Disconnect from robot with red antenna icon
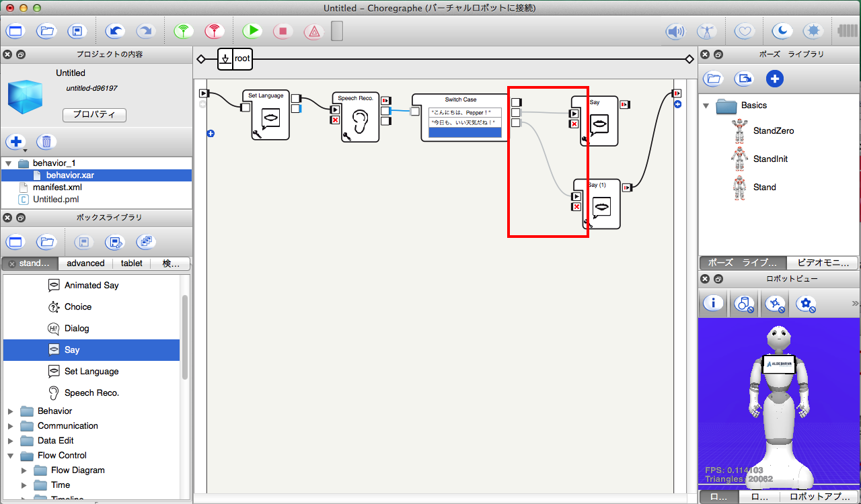This screenshot has height=504, width=861. point(214,31)
